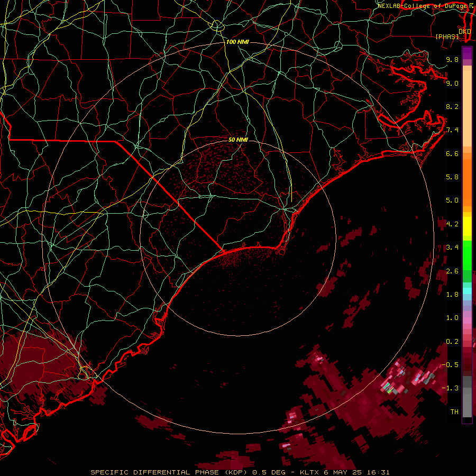Image resolution: width=476 pixels, height=476 pixels.
Task: Click the -1.3 scale value
Action: (450, 388)
